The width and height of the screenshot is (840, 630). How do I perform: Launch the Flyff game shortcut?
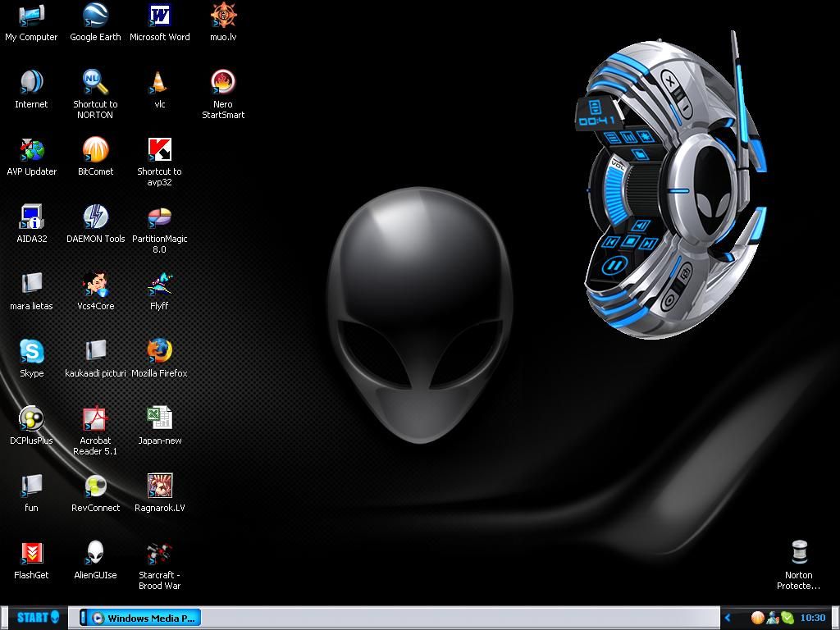point(160,293)
